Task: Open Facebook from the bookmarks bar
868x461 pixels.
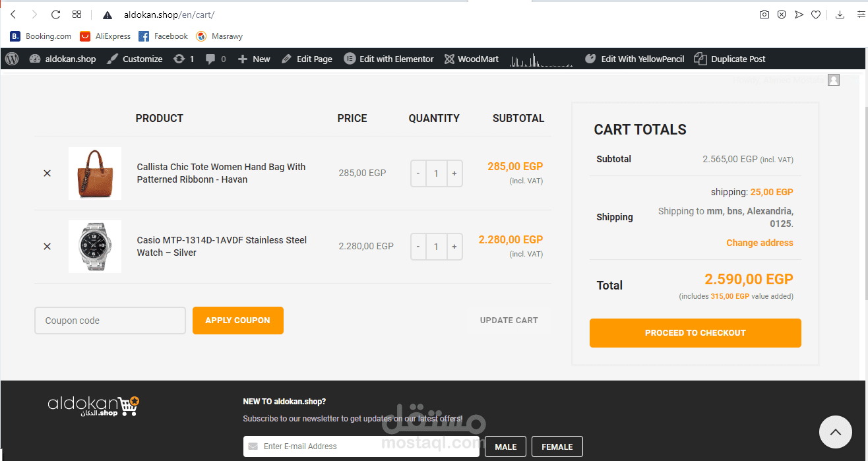Action: pyautogui.click(x=163, y=36)
